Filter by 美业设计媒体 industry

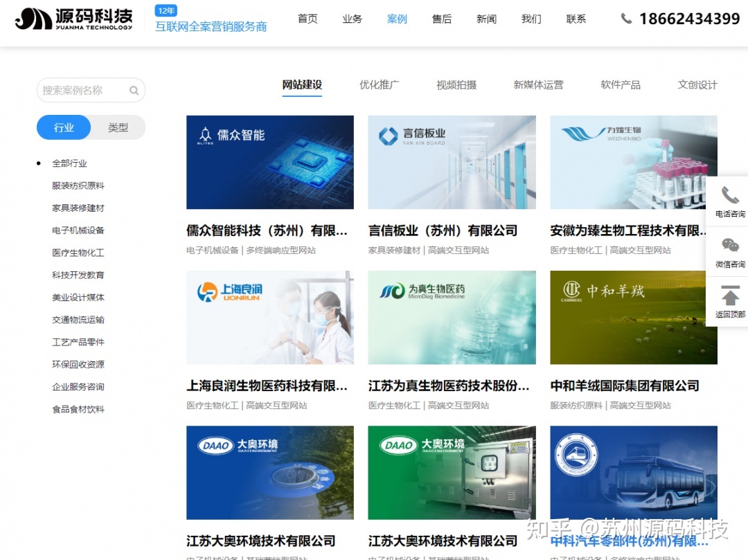point(78,298)
